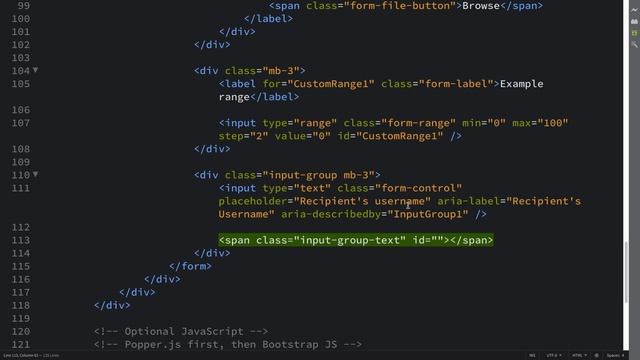This screenshot has height=360, width=640.
Task: Click the aria-describedby attribute name
Action: [x=331, y=214]
